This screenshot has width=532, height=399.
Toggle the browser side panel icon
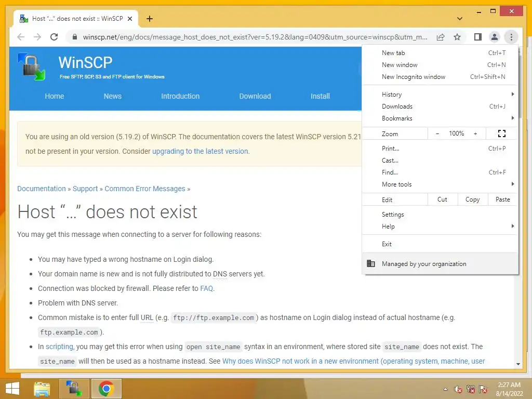pos(478,37)
